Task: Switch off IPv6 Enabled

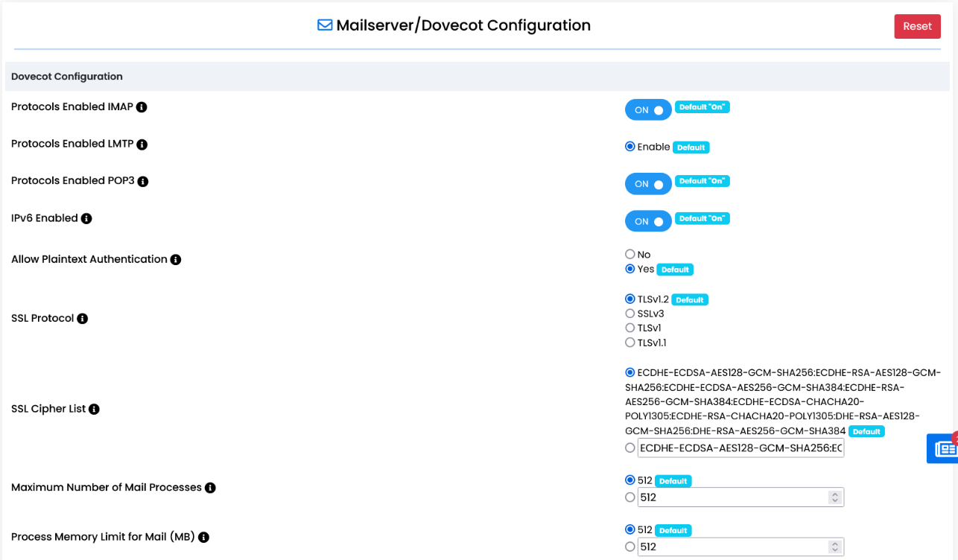Action: (x=648, y=221)
